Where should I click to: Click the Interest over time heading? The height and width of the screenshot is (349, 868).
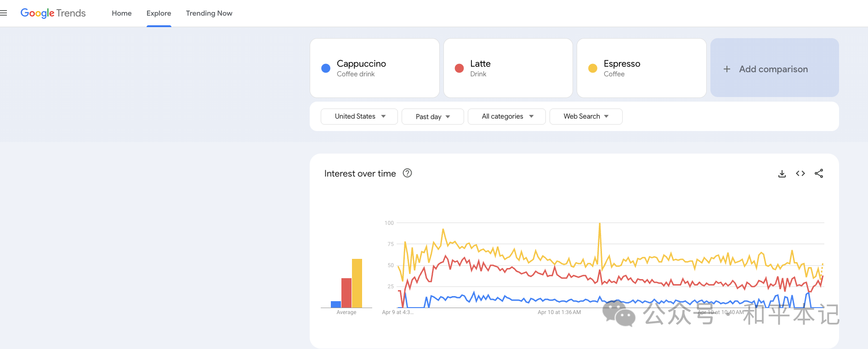coord(360,173)
